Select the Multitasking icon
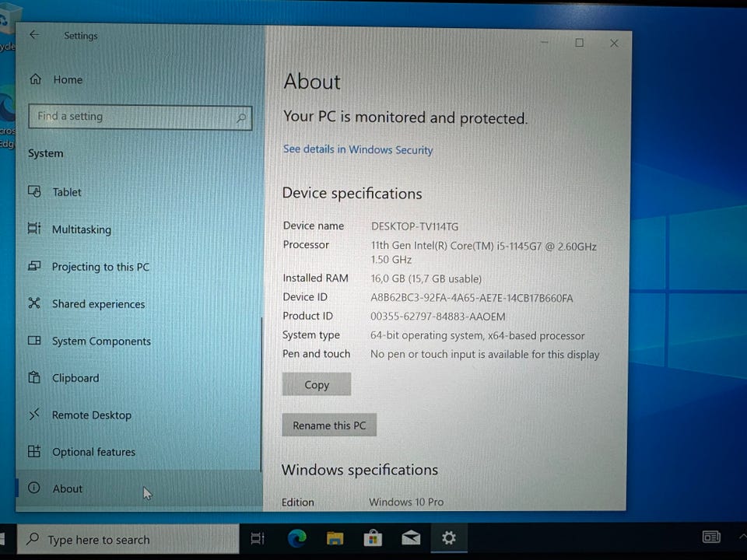 34,229
